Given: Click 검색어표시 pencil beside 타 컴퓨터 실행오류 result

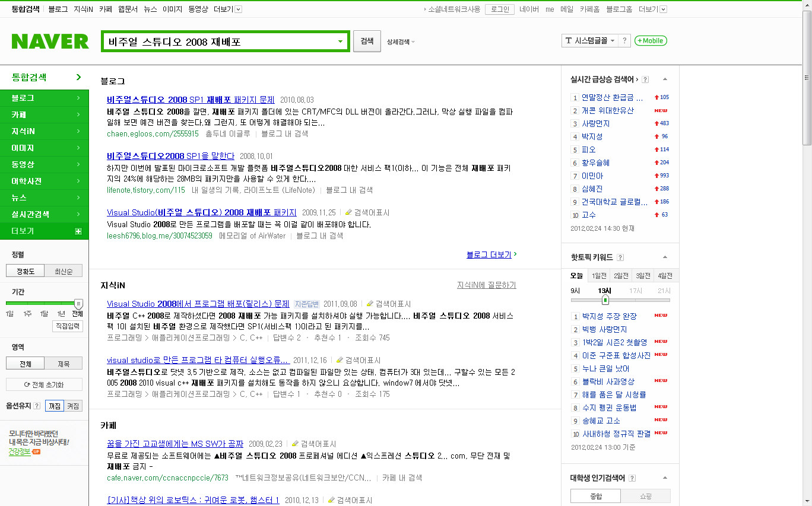Looking at the screenshot, I should (x=359, y=360).
